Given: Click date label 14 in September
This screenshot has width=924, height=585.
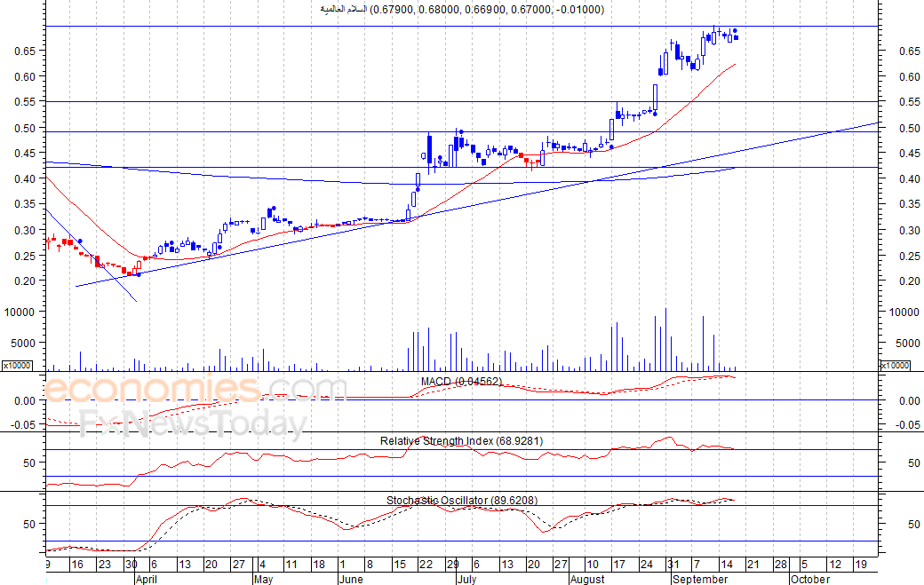Looking at the screenshot, I should click(727, 565).
